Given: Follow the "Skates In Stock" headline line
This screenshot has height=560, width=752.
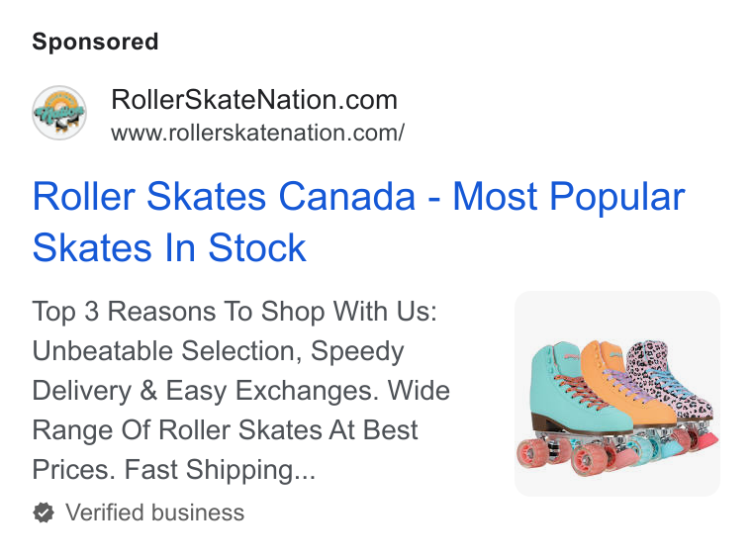Looking at the screenshot, I should (x=169, y=248).
